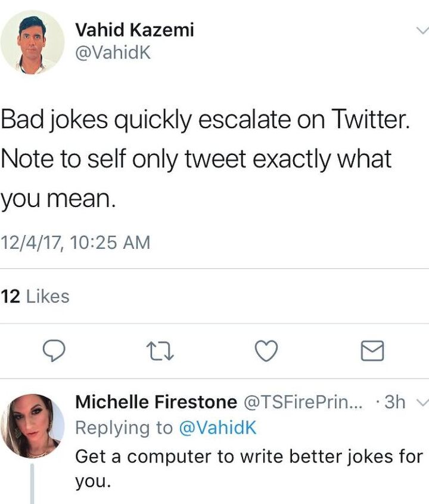Image resolution: width=429 pixels, height=504 pixels.
Task: Tap the @VahidK handle below author name
Action: 113,52
